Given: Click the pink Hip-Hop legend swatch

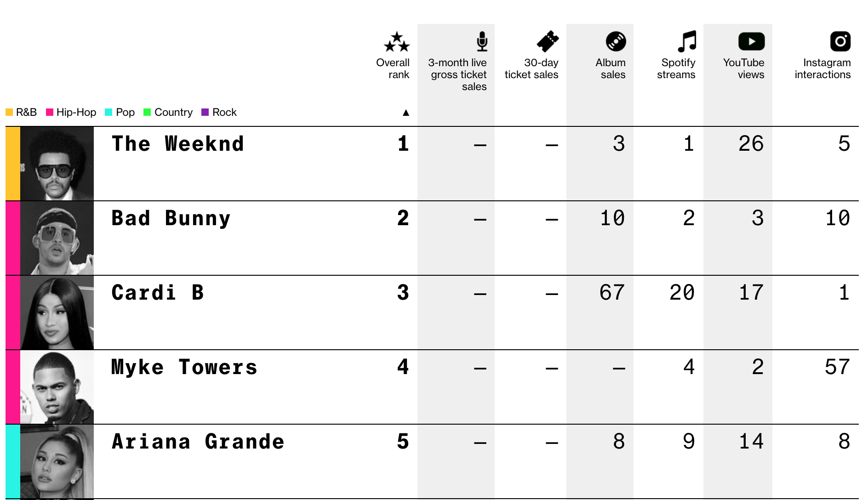Looking at the screenshot, I should (50, 112).
